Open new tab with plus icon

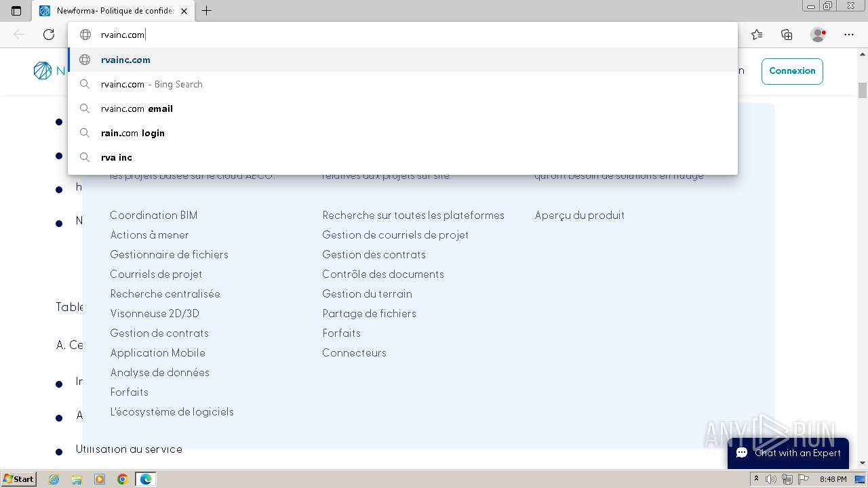(x=207, y=11)
